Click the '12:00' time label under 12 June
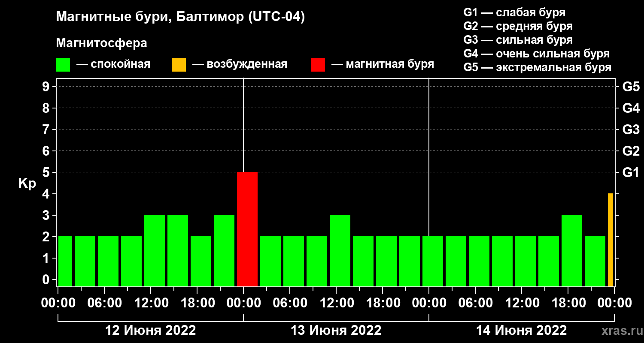The width and height of the screenshot is (644, 343). (151, 303)
